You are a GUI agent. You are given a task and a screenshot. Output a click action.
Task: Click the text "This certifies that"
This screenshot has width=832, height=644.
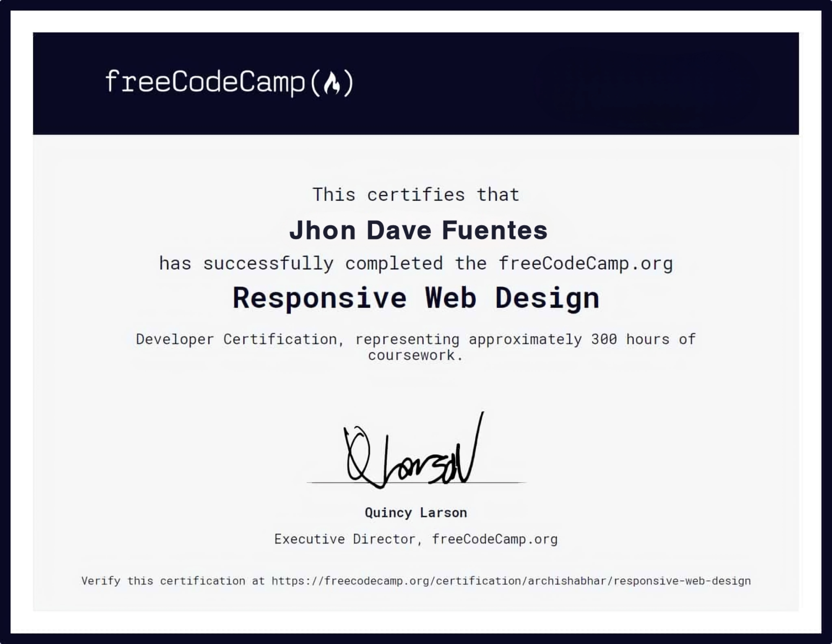[x=416, y=195]
